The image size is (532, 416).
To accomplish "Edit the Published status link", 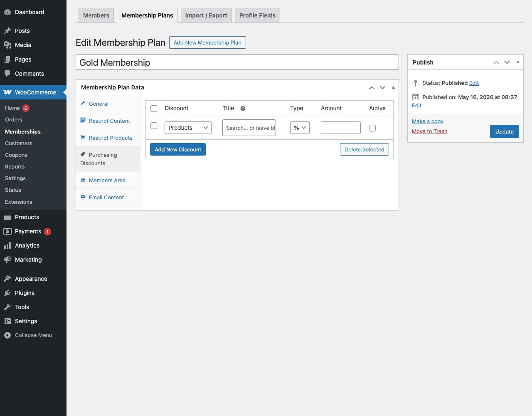I will point(474,83).
